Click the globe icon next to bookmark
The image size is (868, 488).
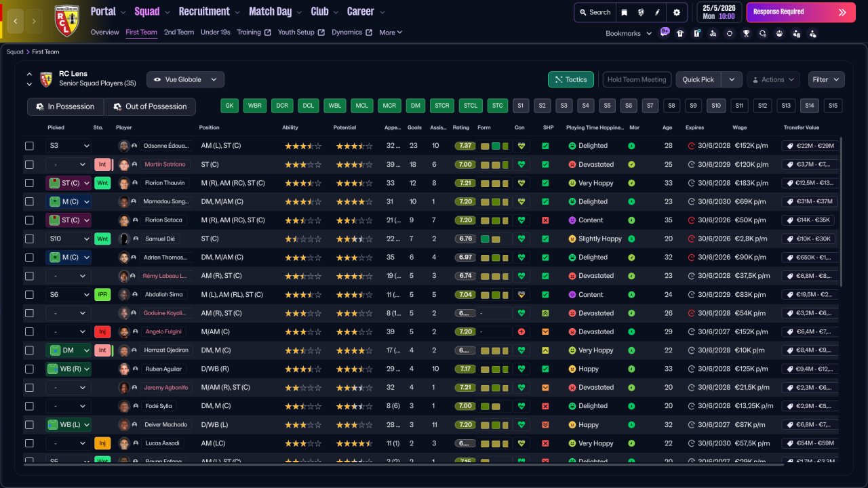[641, 12]
